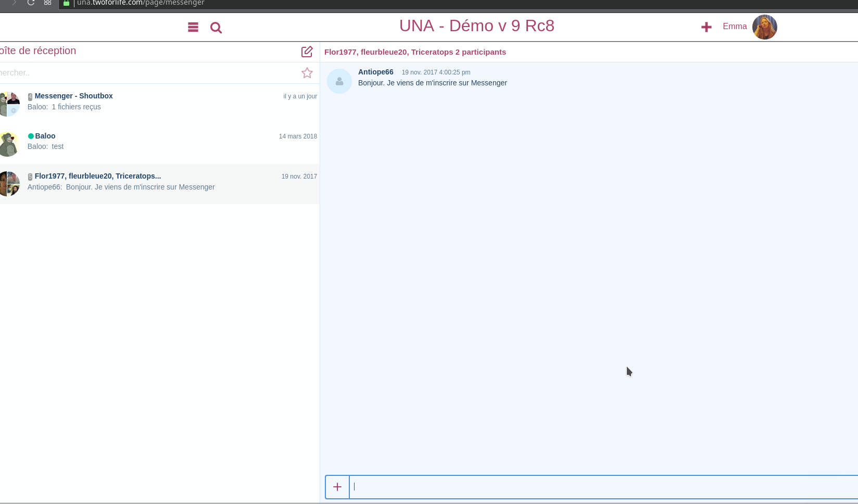The width and height of the screenshot is (858, 504).
Task: Click the Antiope66 sender name
Action: click(375, 72)
